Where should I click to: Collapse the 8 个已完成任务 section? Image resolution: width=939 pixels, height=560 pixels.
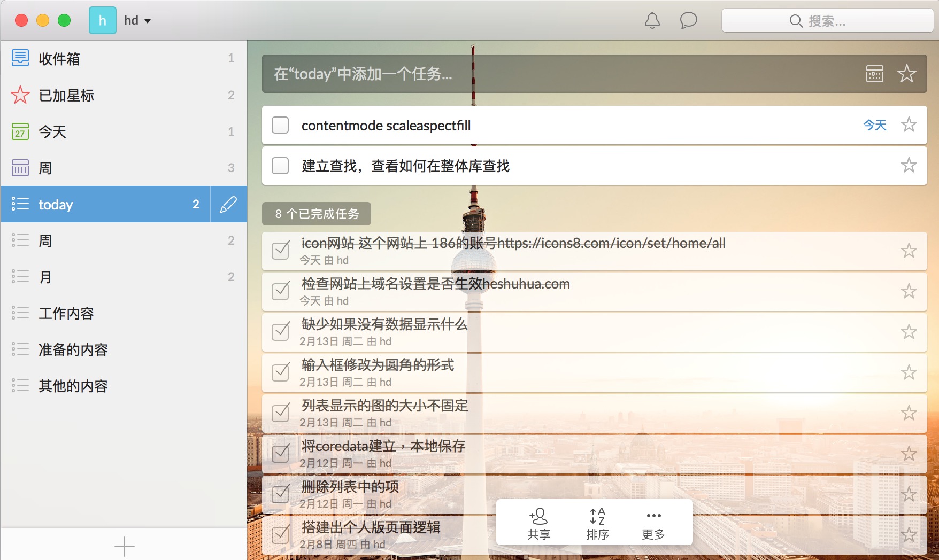[317, 214]
